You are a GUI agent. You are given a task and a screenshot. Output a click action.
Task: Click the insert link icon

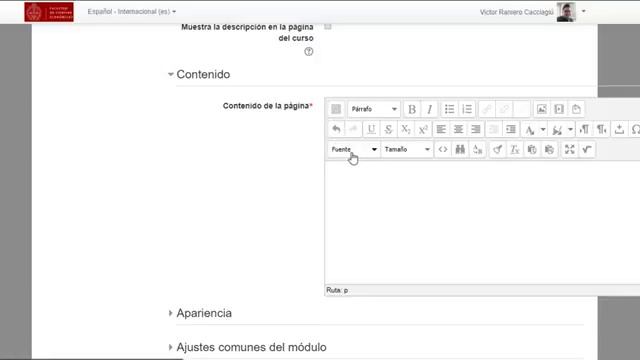tap(487, 109)
